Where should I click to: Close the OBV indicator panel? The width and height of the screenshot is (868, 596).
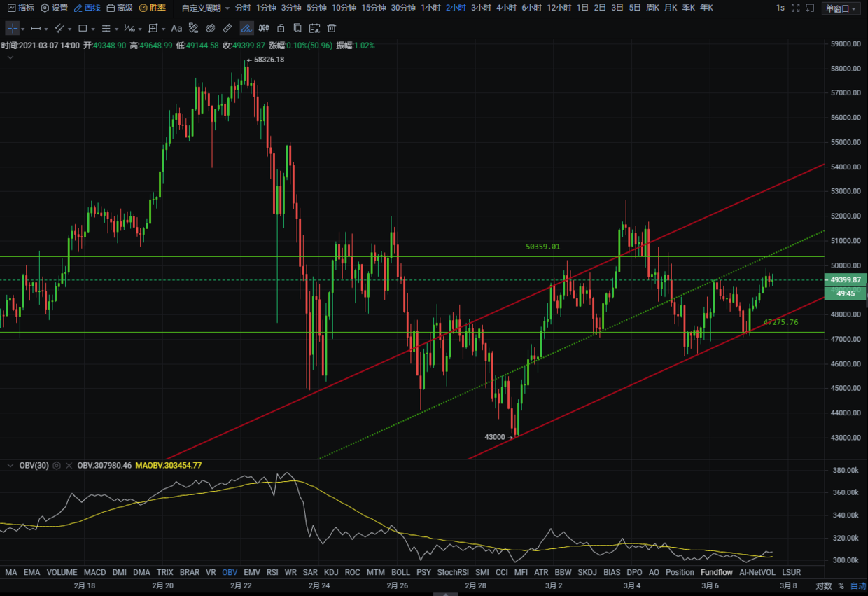pyautogui.click(x=69, y=465)
